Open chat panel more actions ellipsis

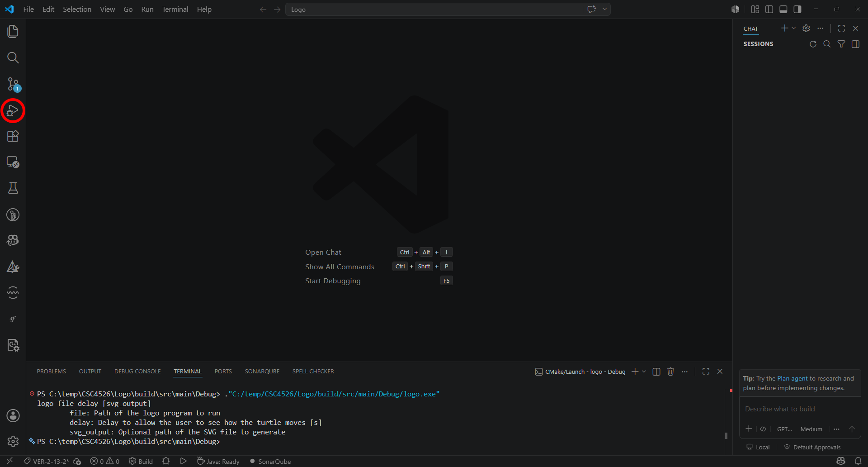820,28
